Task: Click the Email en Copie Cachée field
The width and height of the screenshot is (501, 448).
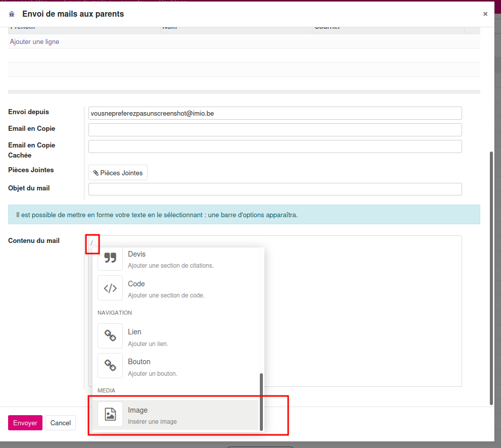Action: click(275, 146)
